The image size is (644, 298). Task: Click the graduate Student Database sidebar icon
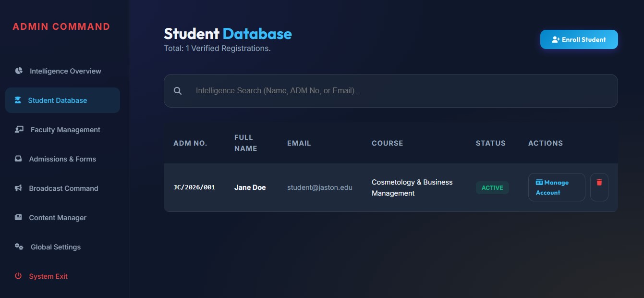click(18, 100)
